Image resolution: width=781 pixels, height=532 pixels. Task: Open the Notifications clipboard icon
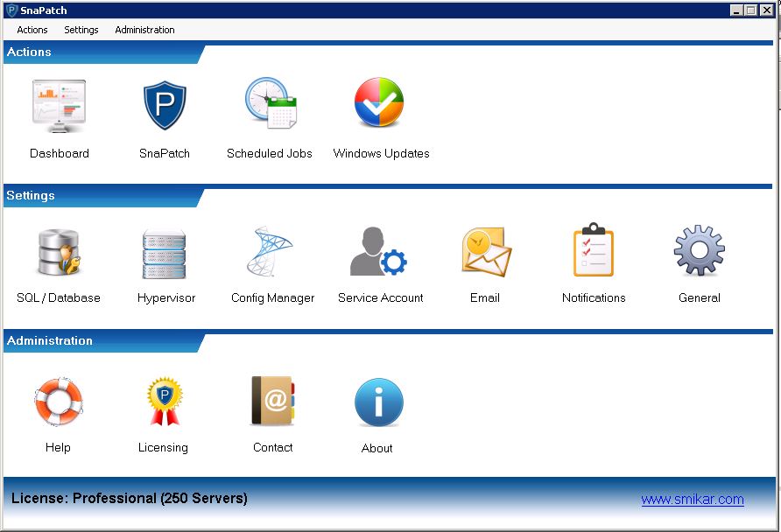594,249
